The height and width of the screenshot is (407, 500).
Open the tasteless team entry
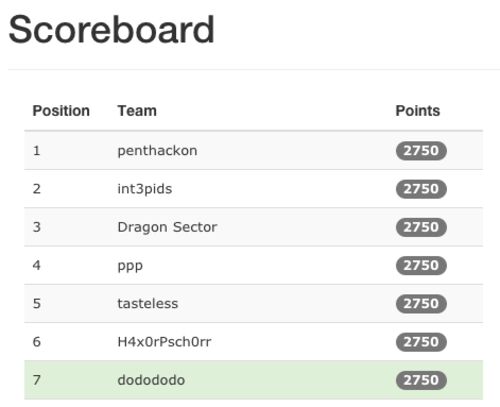pos(148,303)
